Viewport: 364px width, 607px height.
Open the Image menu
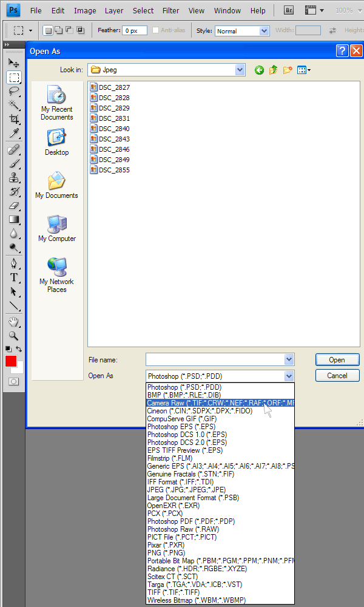click(85, 10)
